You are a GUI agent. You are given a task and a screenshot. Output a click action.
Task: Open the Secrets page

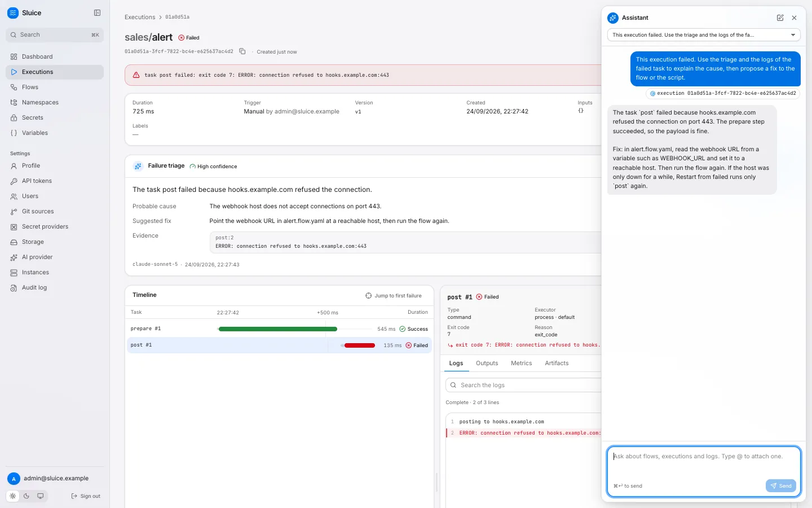coord(55,117)
